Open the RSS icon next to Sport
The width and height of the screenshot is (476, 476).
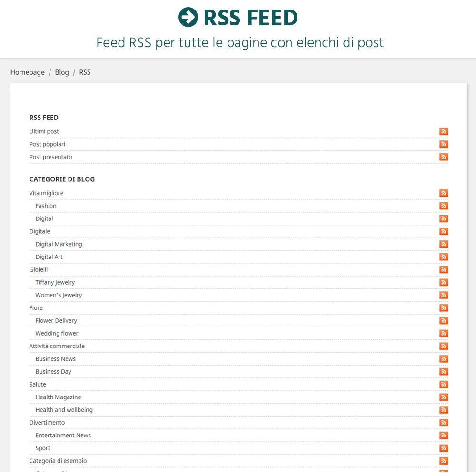[444, 448]
